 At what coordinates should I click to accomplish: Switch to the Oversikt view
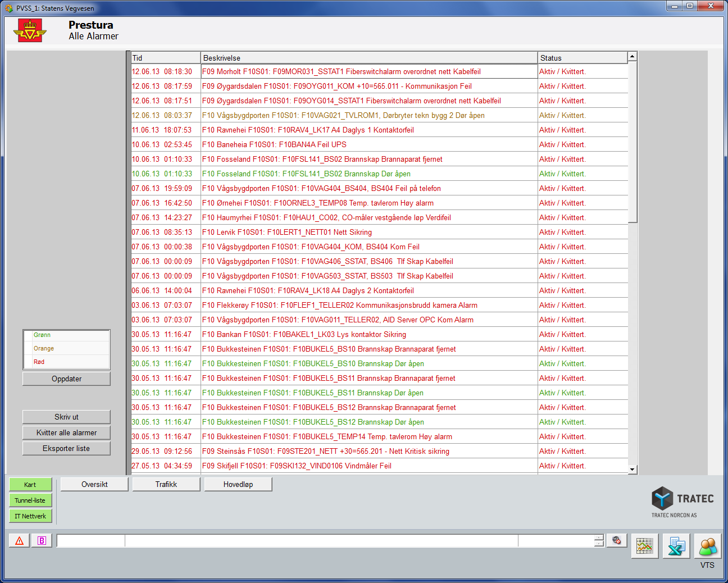coord(94,484)
